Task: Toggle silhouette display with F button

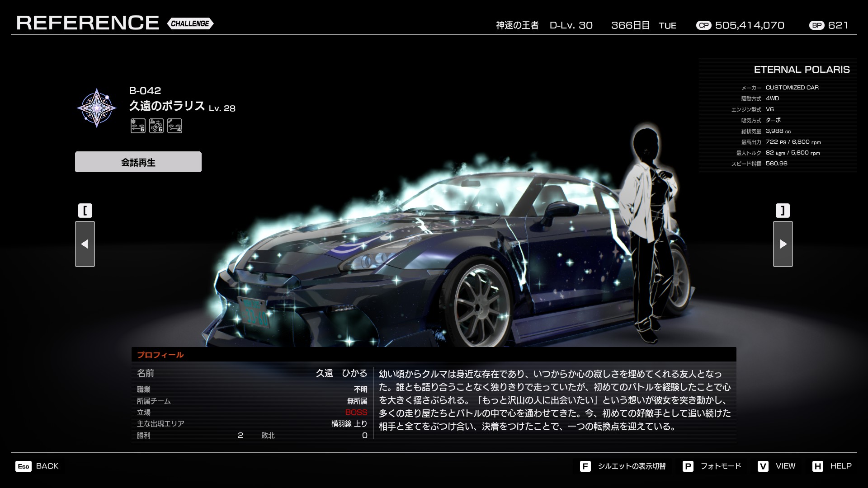Action: coord(585,466)
